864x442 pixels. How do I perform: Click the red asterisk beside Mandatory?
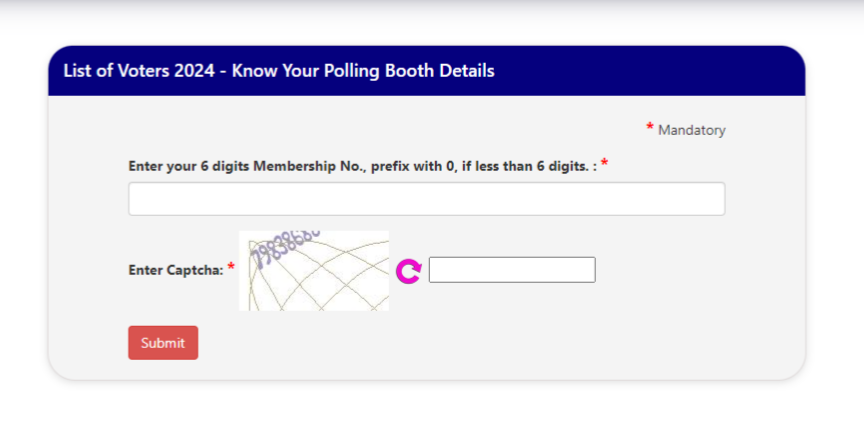pos(650,127)
